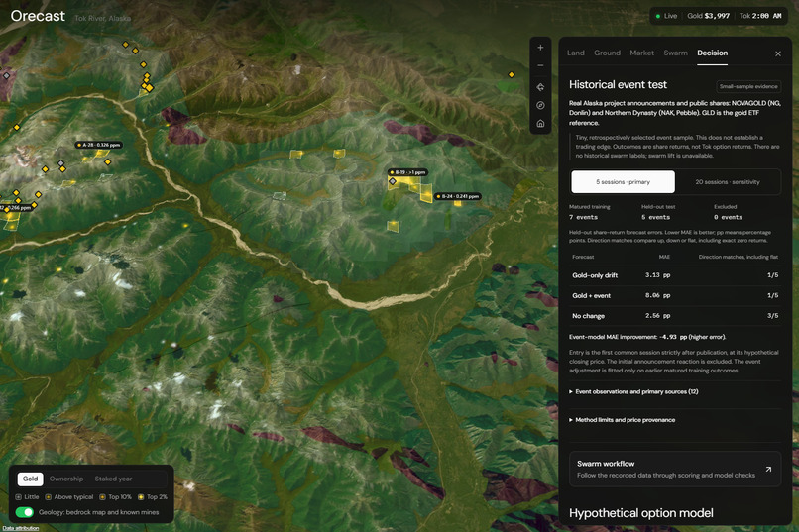Open the Swarm workflow card
This screenshot has width=799, height=532.
[675, 469]
